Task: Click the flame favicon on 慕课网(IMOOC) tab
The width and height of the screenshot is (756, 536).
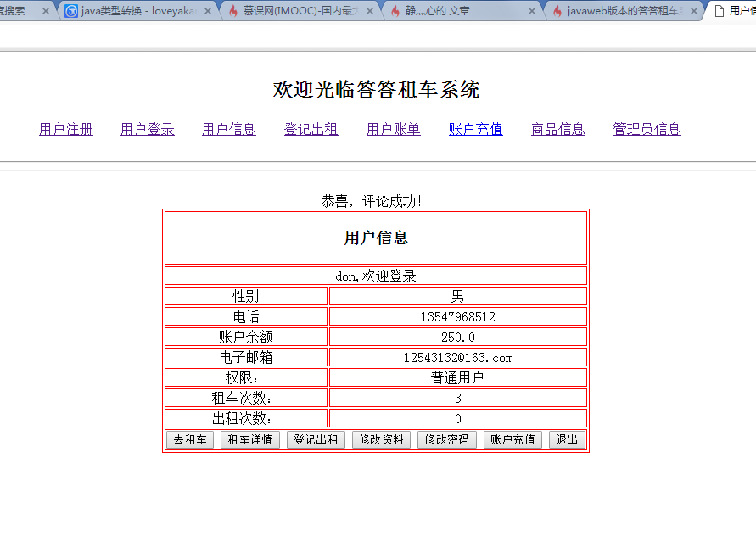Action: pyautogui.click(x=232, y=11)
